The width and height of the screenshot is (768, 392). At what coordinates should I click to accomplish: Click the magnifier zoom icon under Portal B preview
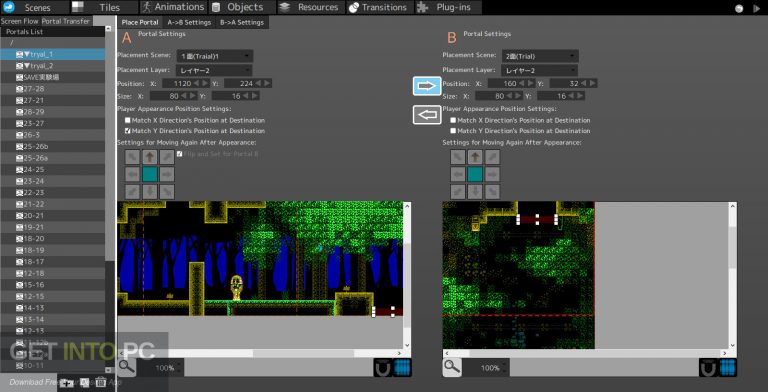click(x=452, y=367)
